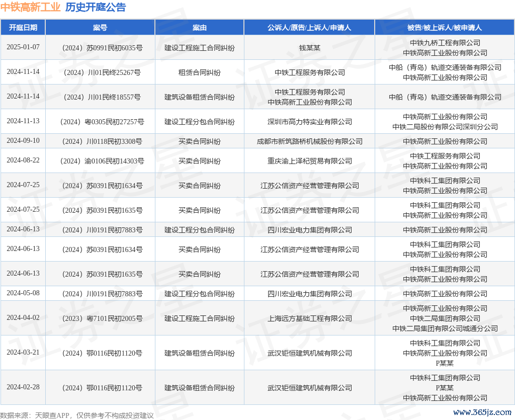The width and height of the screenshot is (515, 420).
Task: Select date cell 2024-04-02
Action: 23,317
